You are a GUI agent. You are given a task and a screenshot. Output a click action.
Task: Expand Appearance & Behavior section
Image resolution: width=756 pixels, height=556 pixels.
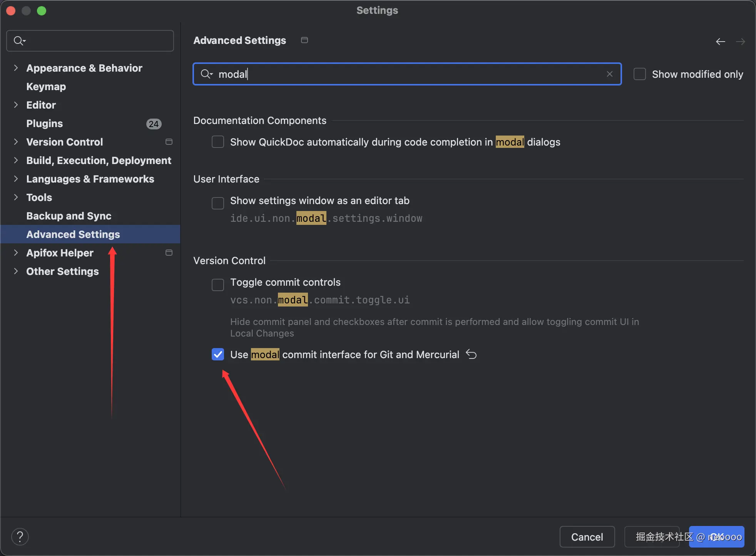pos(16,68)
